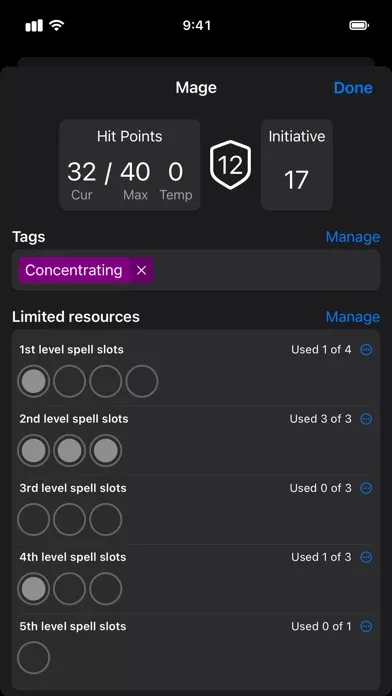
Task: Mark the last 4th level spell slot
Action: (106, 589)
